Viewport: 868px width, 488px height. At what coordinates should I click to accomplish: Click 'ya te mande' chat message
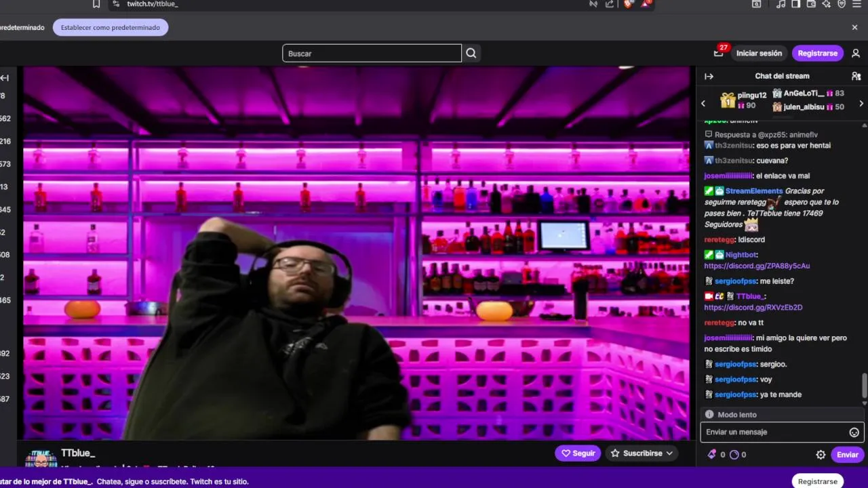pyautogui.click(x=781, y=394)
